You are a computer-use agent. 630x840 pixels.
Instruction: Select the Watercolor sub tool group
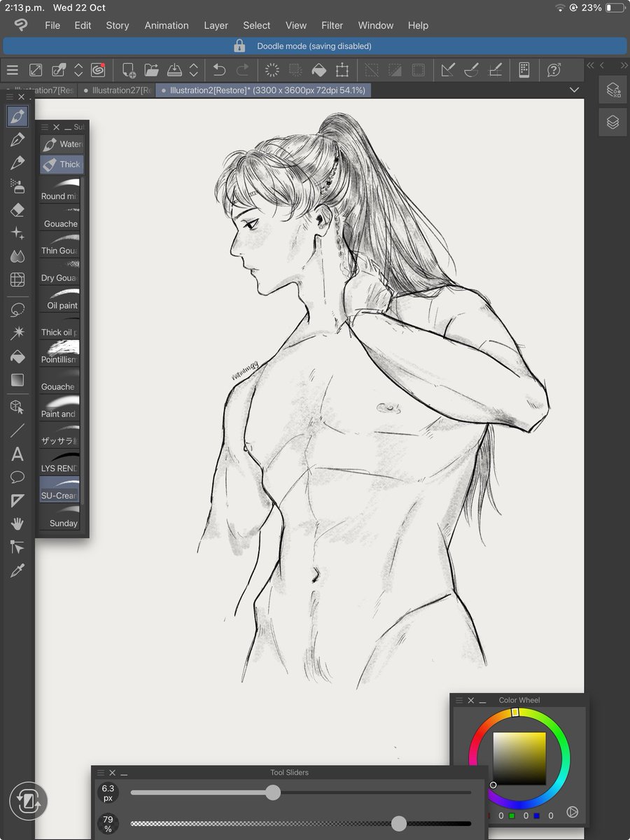coord(62,144)
